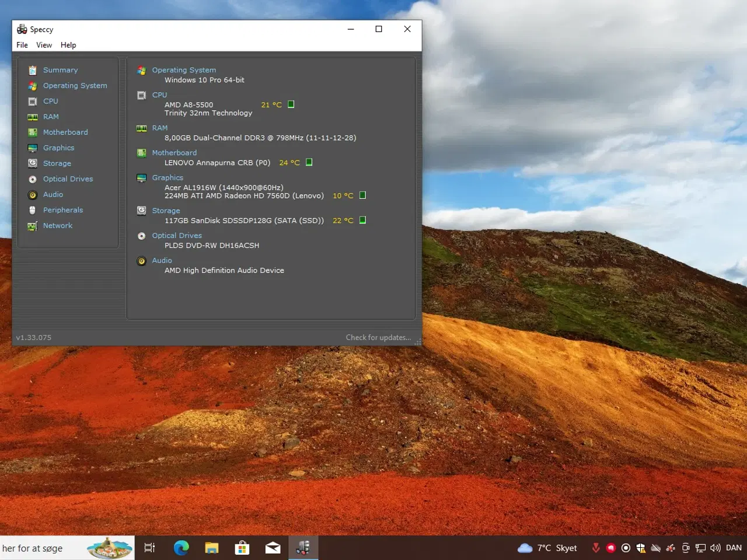
Task: Click the '21 °C' CPU temperature value
Action: pos(271,105)
